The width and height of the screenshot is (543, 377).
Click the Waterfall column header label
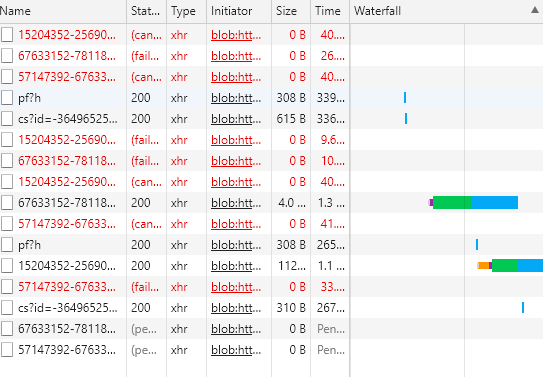tap(377, 11)
